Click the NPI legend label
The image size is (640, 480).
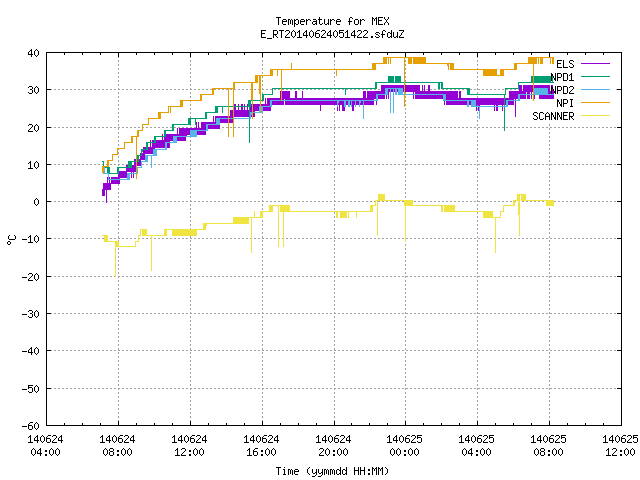point(565,103)
